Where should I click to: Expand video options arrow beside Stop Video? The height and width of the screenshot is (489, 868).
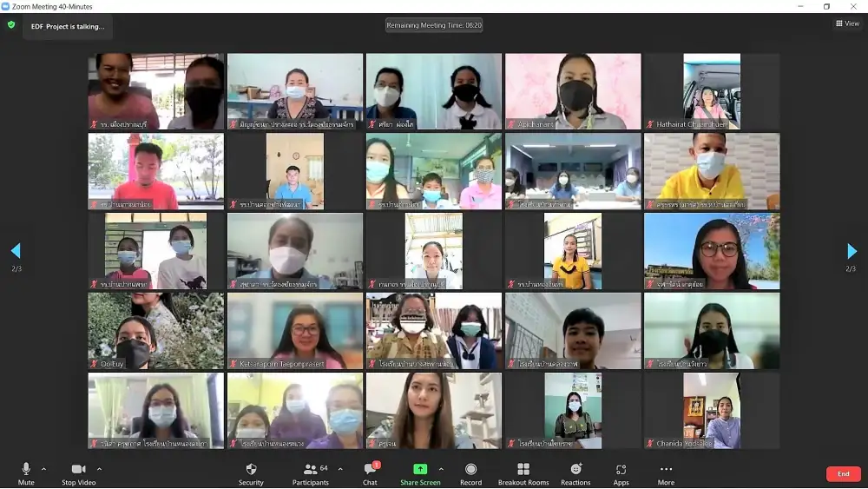point(99,469)
